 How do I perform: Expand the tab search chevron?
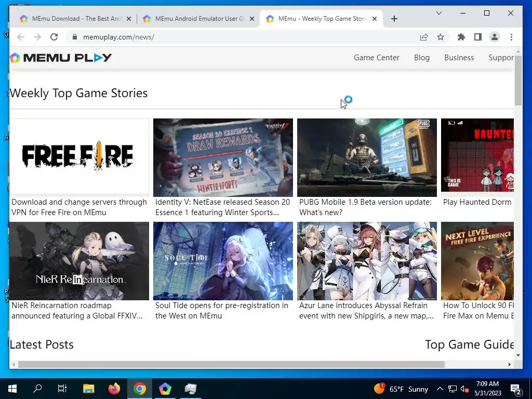tap(438, 13)
